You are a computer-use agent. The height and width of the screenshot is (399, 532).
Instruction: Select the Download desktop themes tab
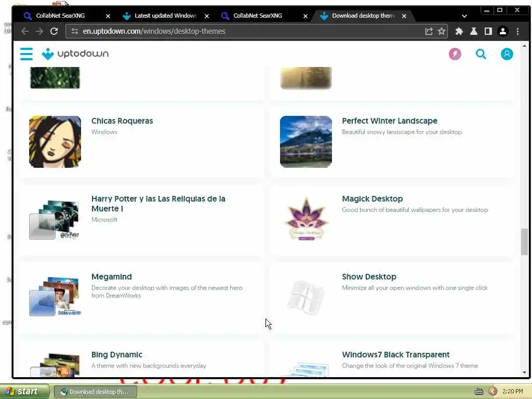coord(363,16)
